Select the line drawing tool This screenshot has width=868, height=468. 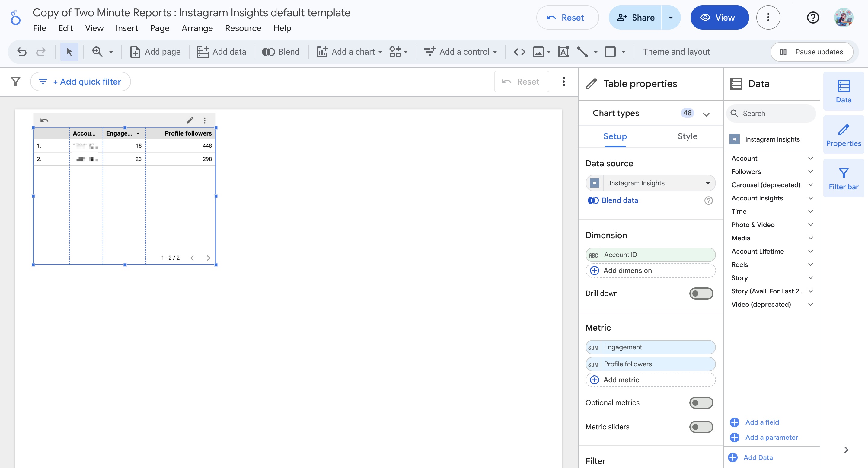582,52
